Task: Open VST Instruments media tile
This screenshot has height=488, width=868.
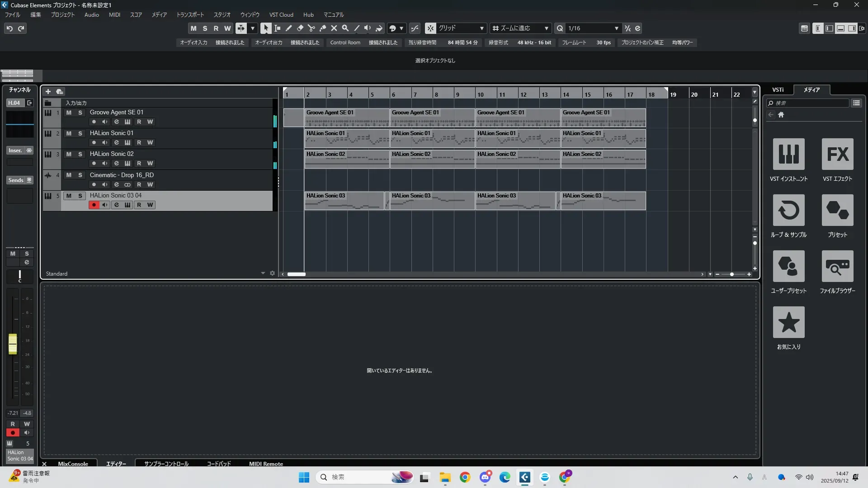Action: click(x=788, y=154)
